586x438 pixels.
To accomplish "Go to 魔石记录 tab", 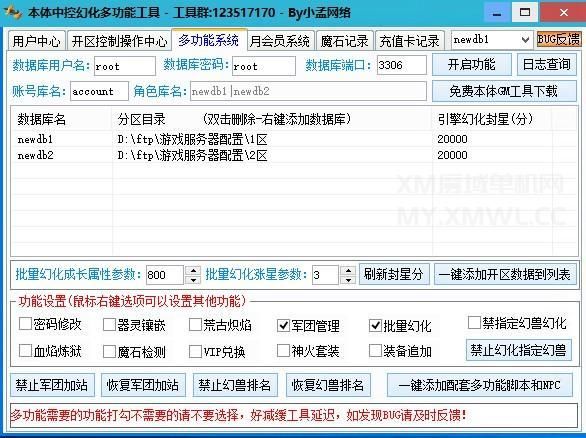I will click(345, 41).
